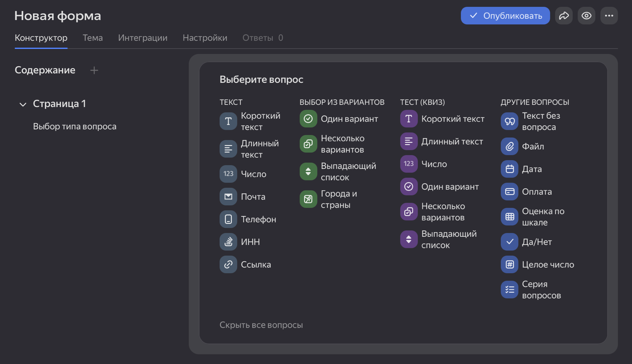Viewport: 632px width, 364px height.
Task: Pick the Почта email question icon
Action: point(228,197)
